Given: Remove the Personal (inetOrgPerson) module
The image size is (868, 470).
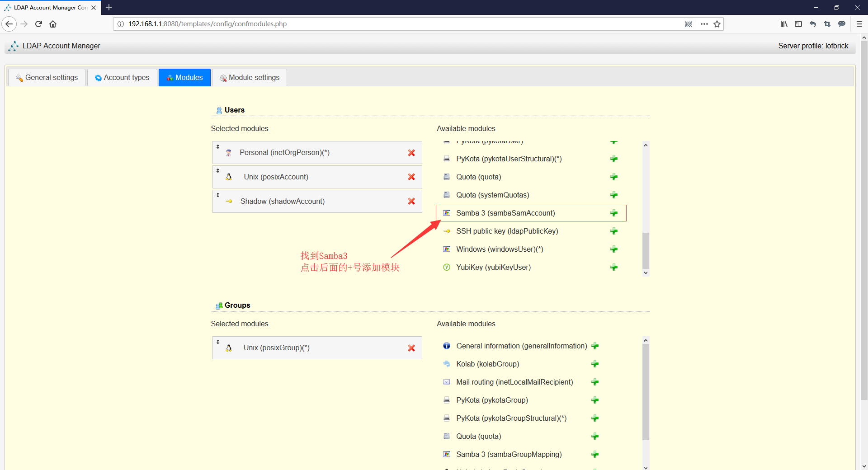Looking at the screenshot, I should pos(411,153).
